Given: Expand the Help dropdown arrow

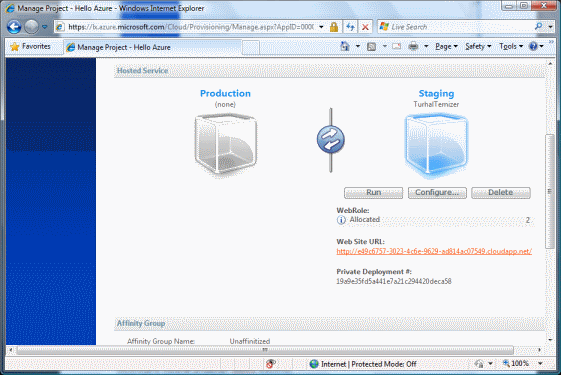Looking at the screenshot, I should coord(542,46).
